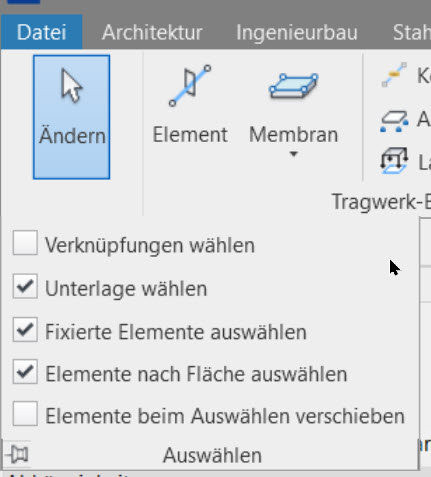Click the Element analytical member icon

coord(190,86)
